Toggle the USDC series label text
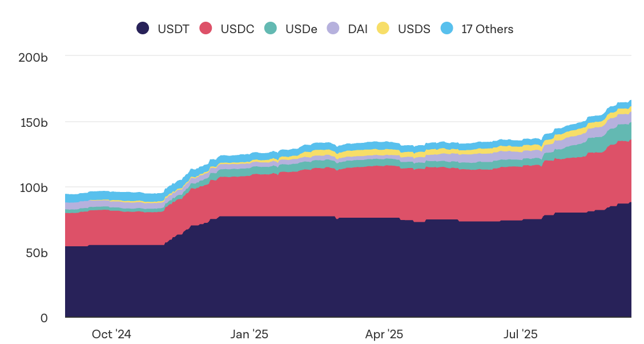 [238, 29]
